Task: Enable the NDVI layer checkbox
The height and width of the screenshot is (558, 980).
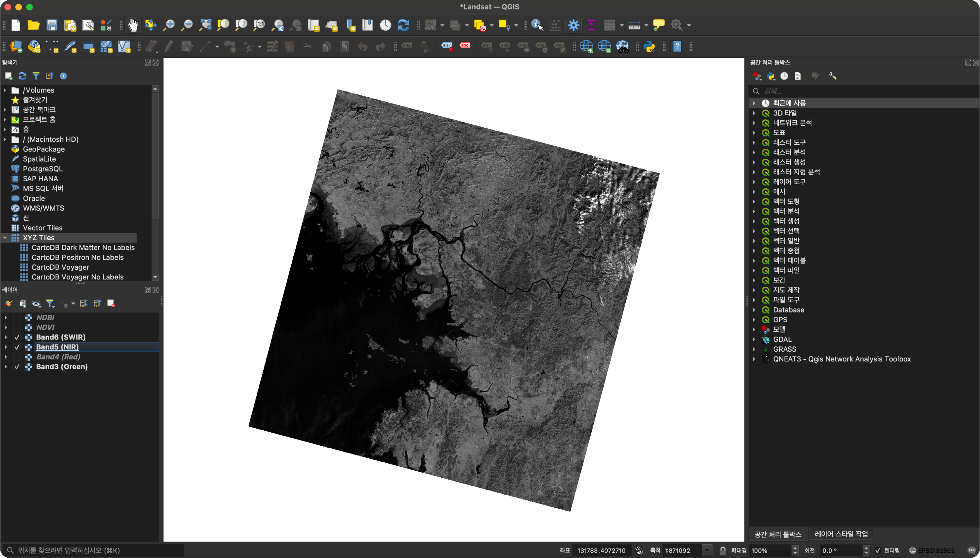Action: (x=17, y=327)
